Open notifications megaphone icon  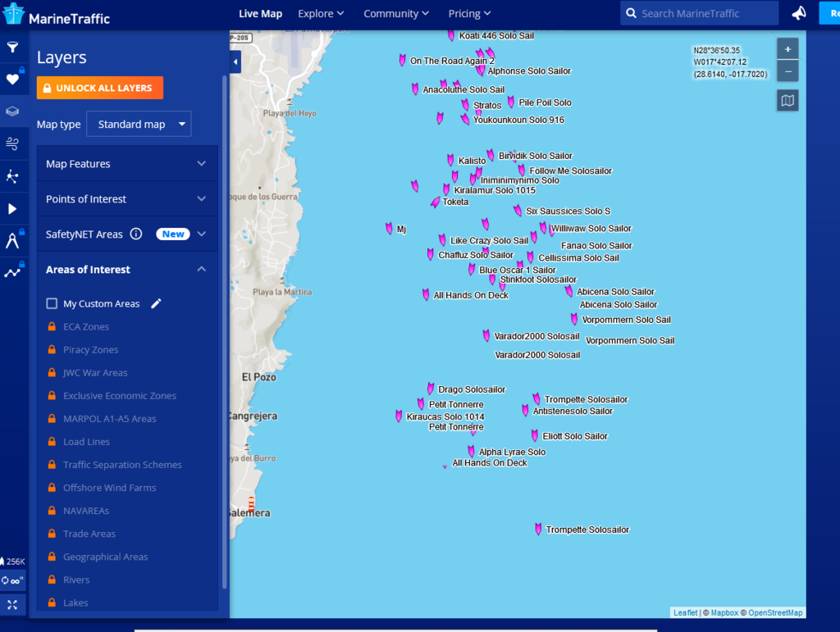(x=799, y=13)
